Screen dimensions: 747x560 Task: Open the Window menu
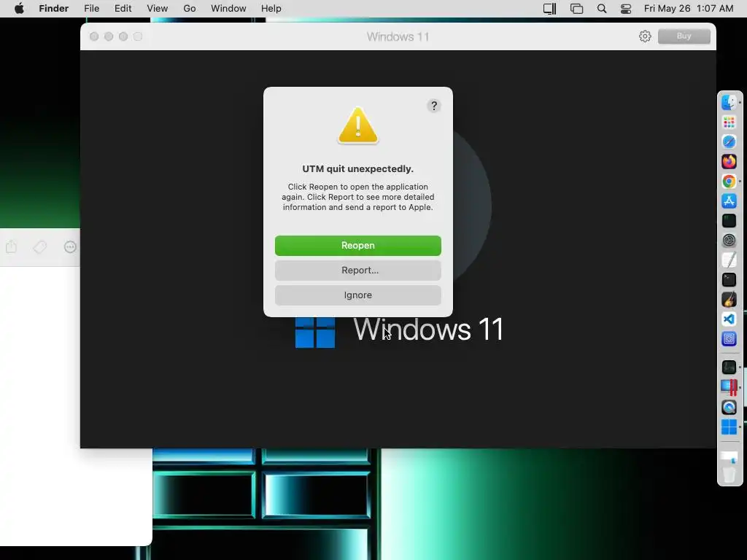228,8
